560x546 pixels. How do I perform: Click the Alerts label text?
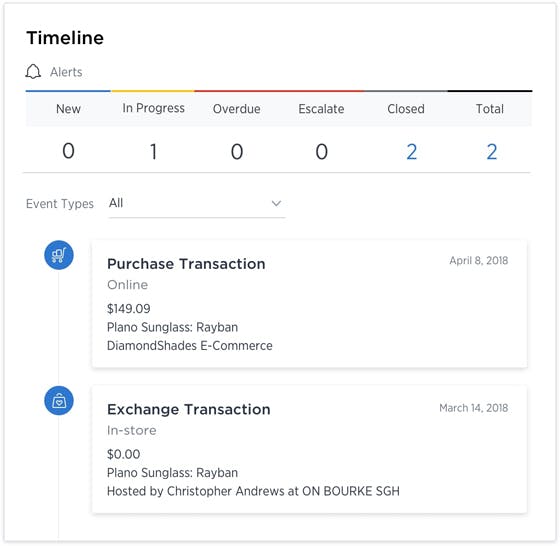pos(66,72)
